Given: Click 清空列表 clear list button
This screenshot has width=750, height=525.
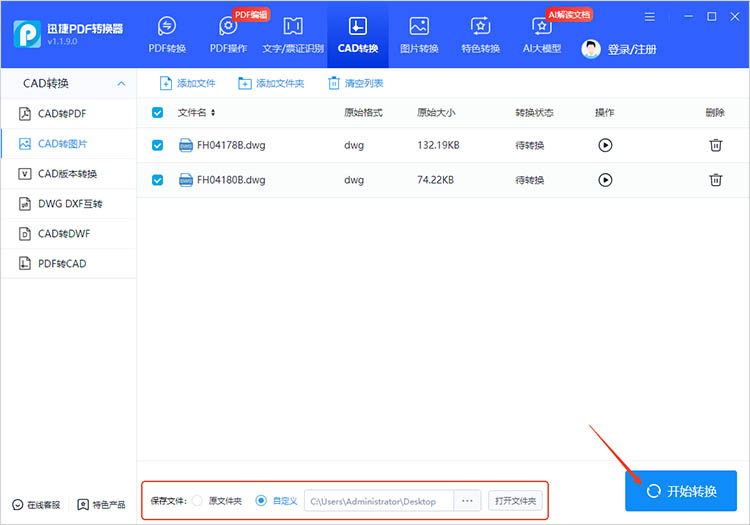Looking at the screenshot, I should click(x=355, y=83).
